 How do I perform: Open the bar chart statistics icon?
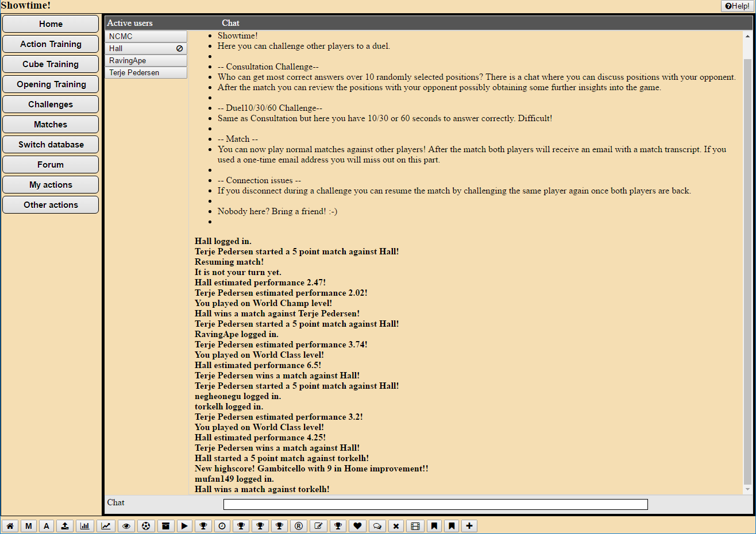[85, 526]
